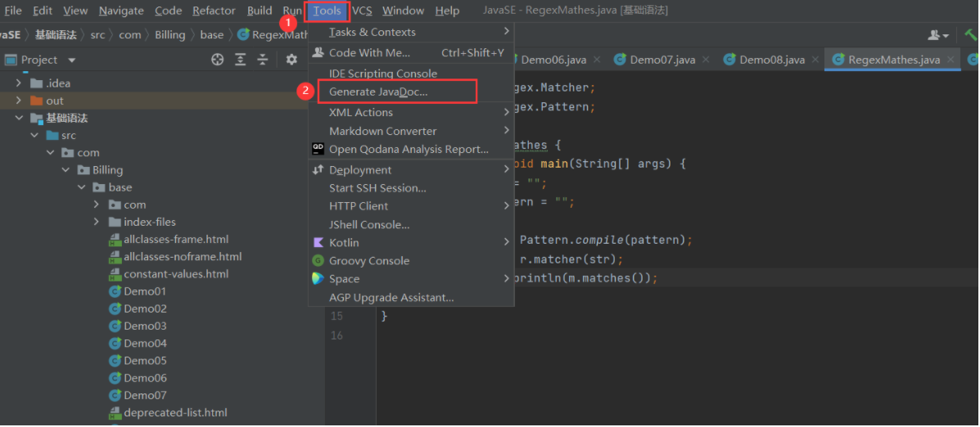Click src in the breadcrumb bar
This screenshot has width=980, height=427.
[x=97, y=35]
